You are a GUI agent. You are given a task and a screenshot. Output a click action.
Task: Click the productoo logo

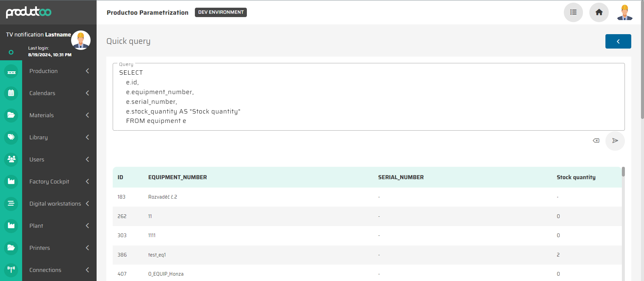(29, 12)
